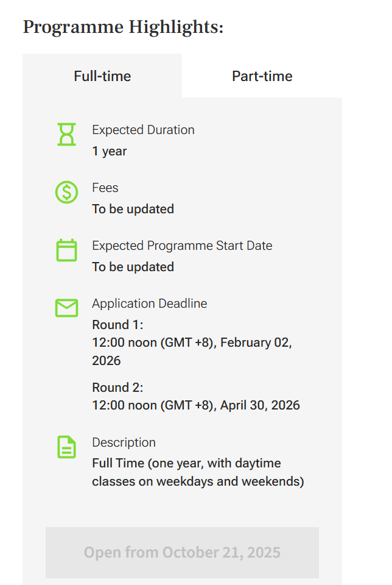This screenshot has height=585, width=392.
Task: Click the 1 year duration value
Action: tap(109, 151)
